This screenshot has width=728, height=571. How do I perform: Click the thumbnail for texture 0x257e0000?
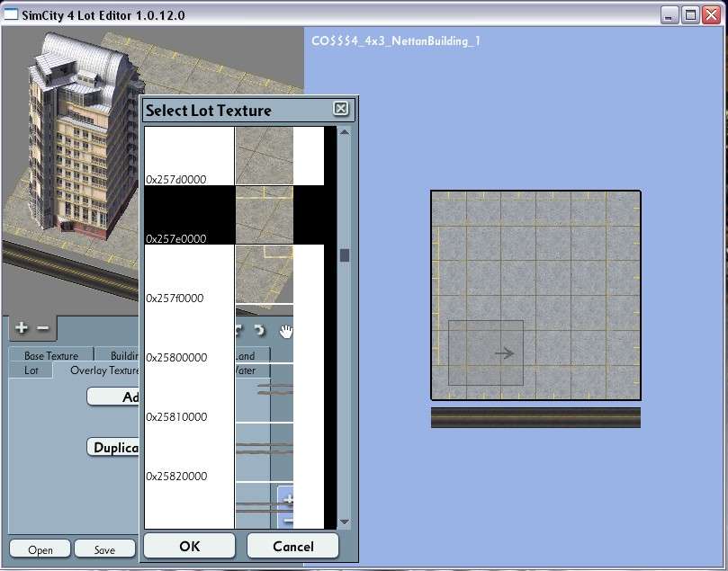[265, 215]
